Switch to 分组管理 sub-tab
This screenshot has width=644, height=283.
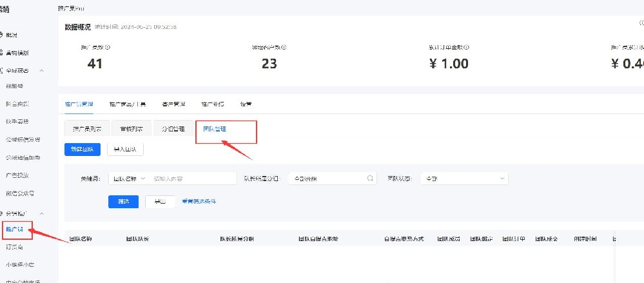pyautogui.click(x=173, y=128)
